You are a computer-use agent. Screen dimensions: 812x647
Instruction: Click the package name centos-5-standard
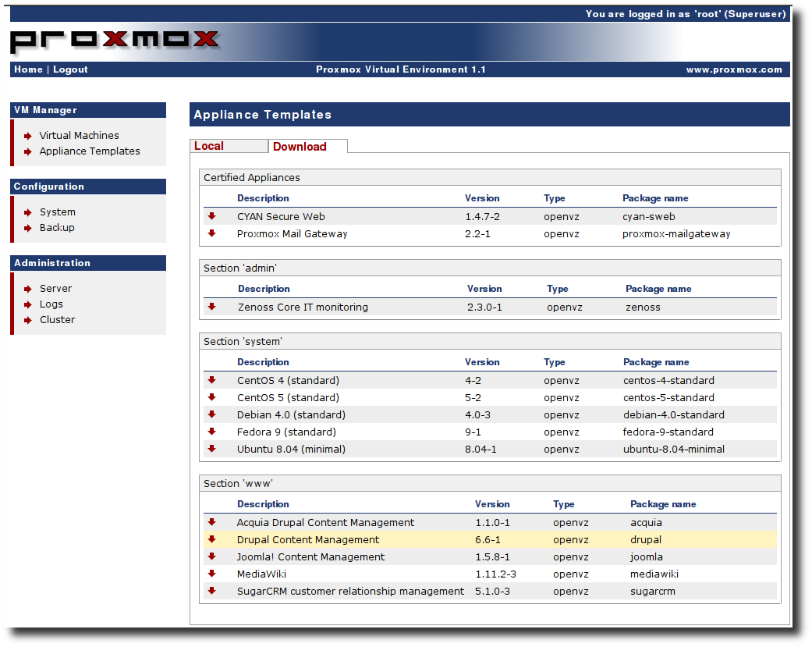click(668, 398)
